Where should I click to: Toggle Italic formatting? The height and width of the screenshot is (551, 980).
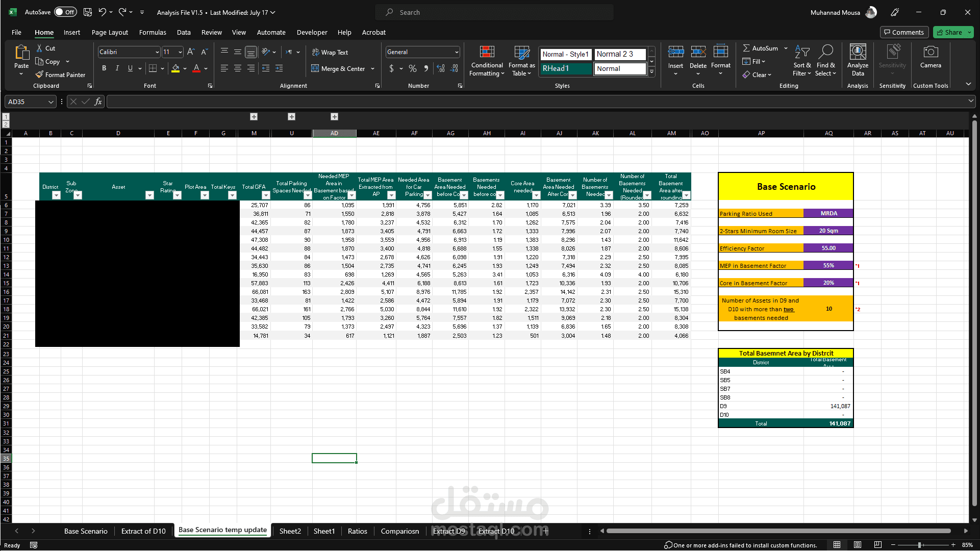[x=117, y=68]
